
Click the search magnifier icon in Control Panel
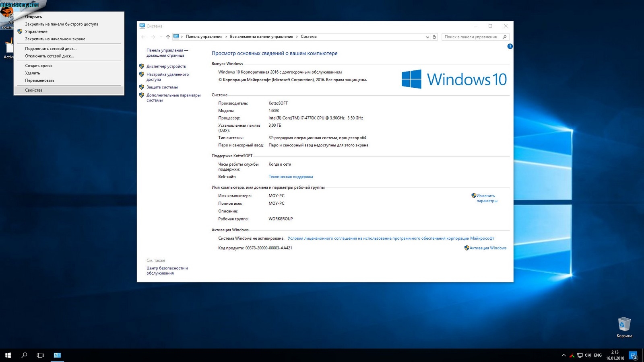coord(505,37)
